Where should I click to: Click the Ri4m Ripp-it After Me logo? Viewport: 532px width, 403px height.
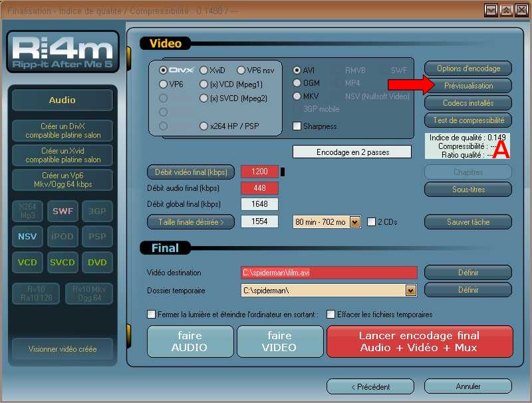63,52
